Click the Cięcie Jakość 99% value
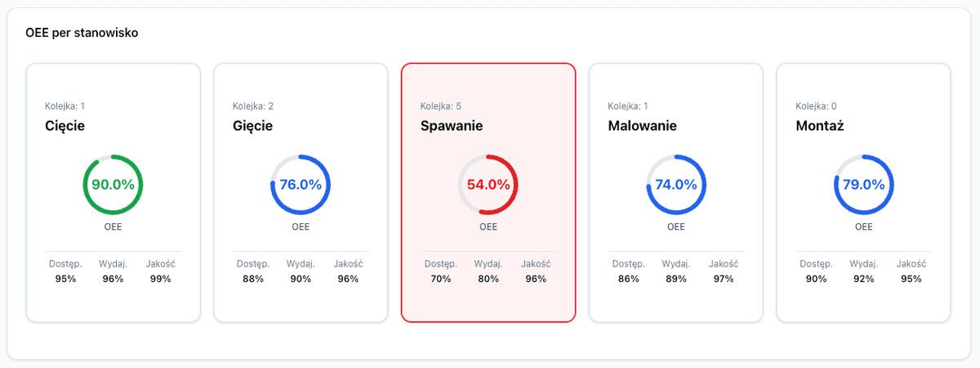Image resolution: width=980 pixels, height=368 pixels. tap(161, 279)
